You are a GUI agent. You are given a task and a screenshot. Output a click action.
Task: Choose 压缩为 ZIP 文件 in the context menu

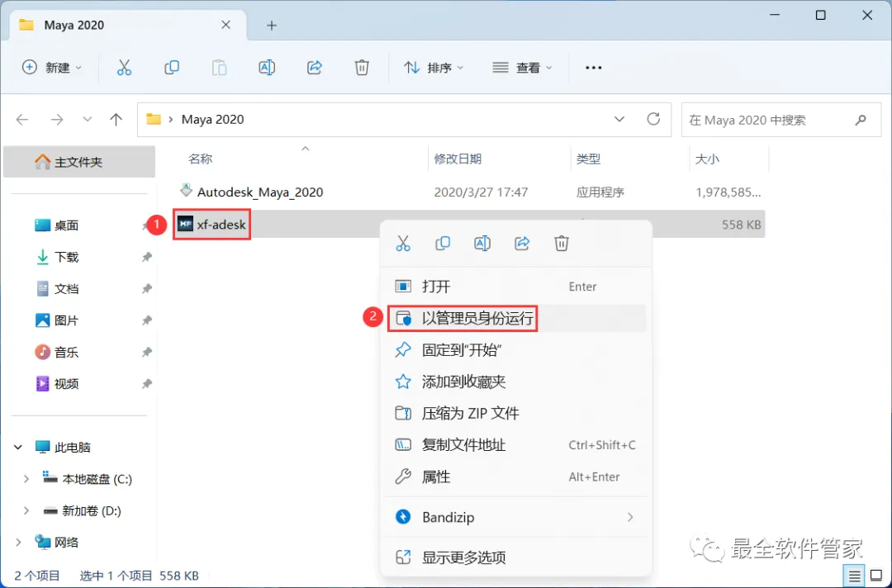coord(516,414)
